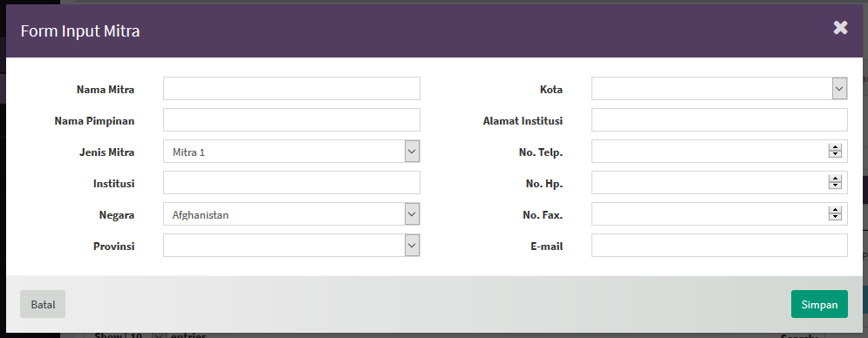Click into the Institusi field
The width and height of the screenshot is (868, 338).
click(x=291, y=183)
